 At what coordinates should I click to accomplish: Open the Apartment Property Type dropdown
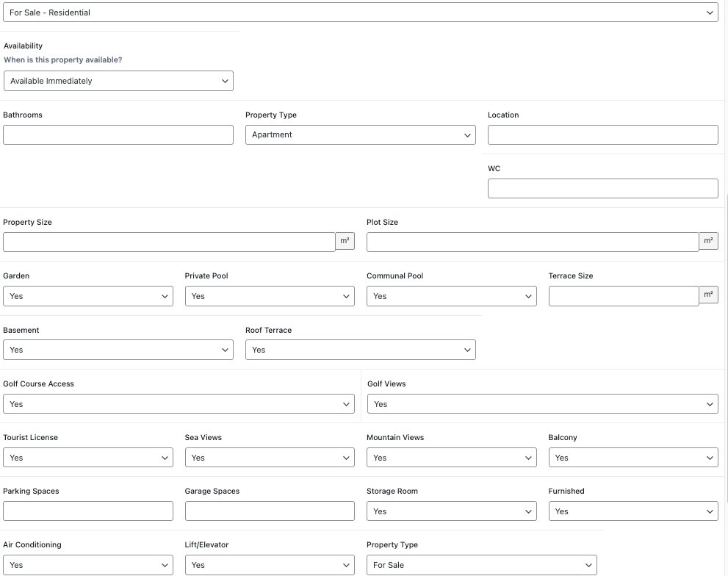tap(360, 134)
